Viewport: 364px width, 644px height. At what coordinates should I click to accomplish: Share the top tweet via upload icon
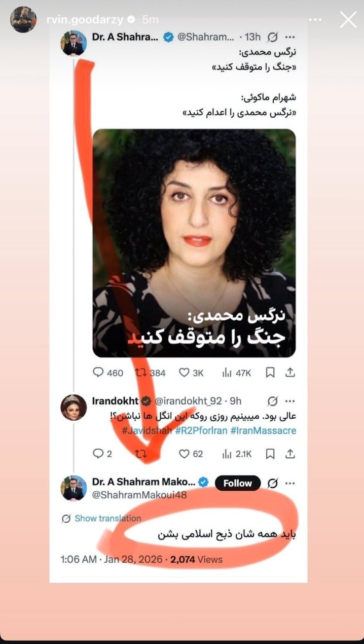pos(290,372)
